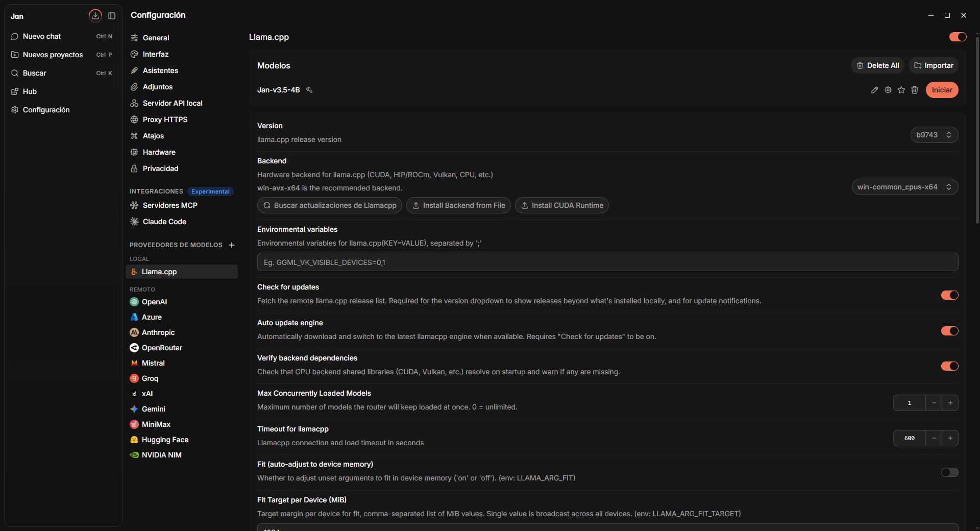Click the Environmental variables input field

click(607, 262)
